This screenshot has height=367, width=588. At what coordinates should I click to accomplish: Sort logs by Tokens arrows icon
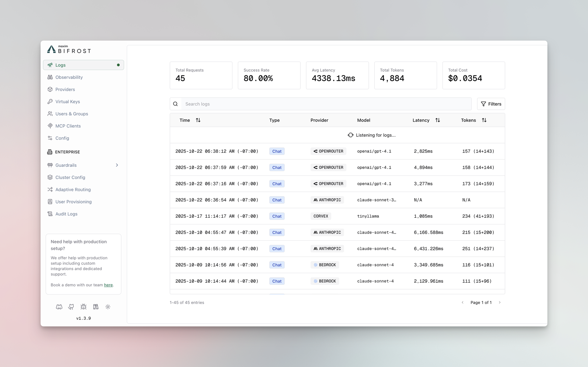click(484, 120)
